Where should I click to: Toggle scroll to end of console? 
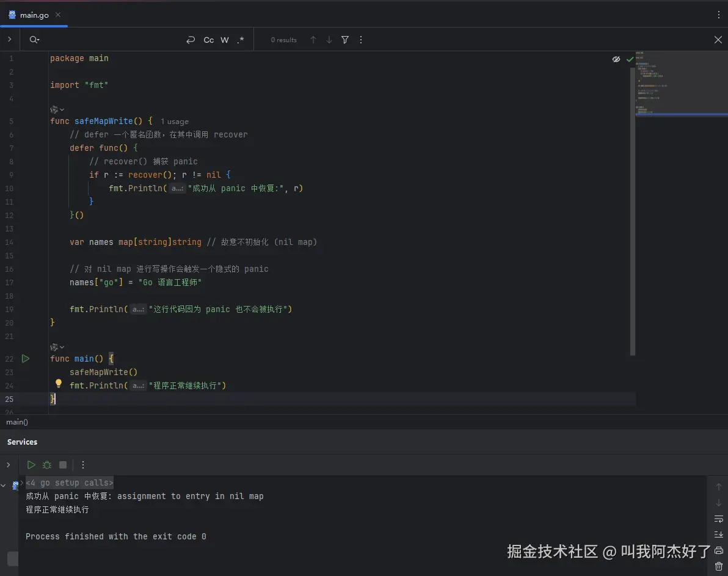[719, 534]
